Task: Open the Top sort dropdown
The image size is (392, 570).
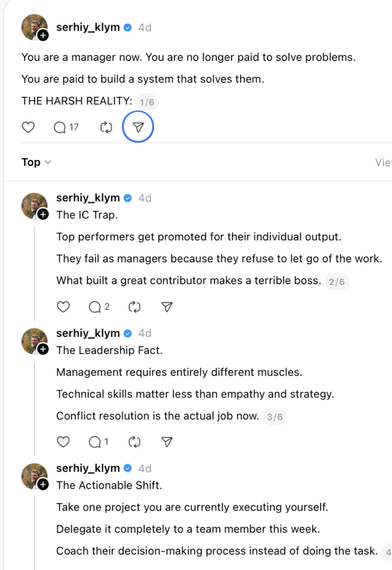Action: tap(36, 163)
